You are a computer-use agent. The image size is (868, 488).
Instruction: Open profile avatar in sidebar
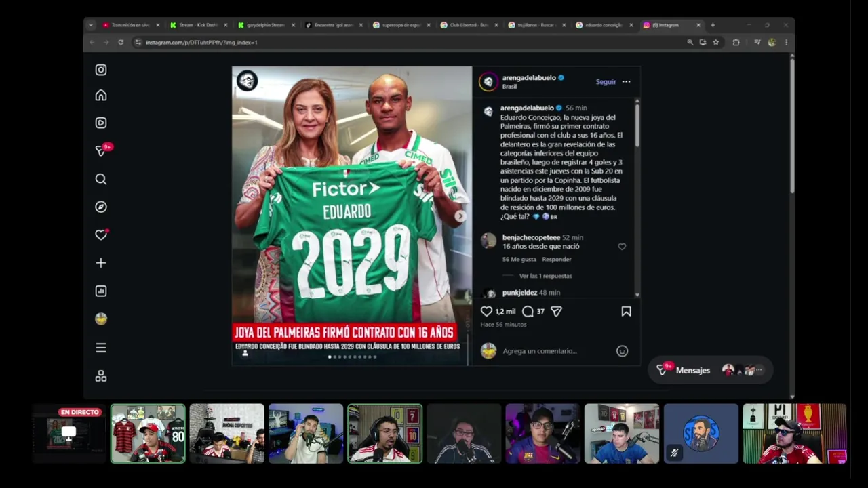tap(101, 319)
